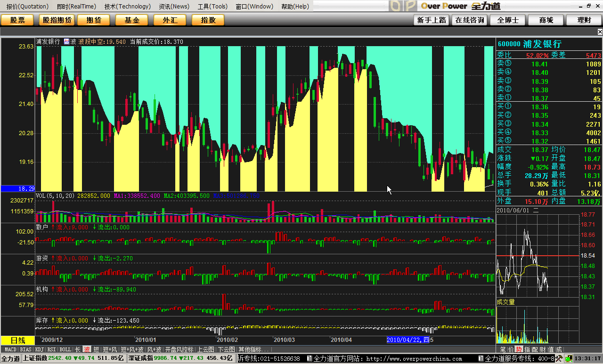This screenshot has height=364, width=603.
Task: Open the 资讯(News) menu
Action: pyautogui.click(x=174, y=6)
